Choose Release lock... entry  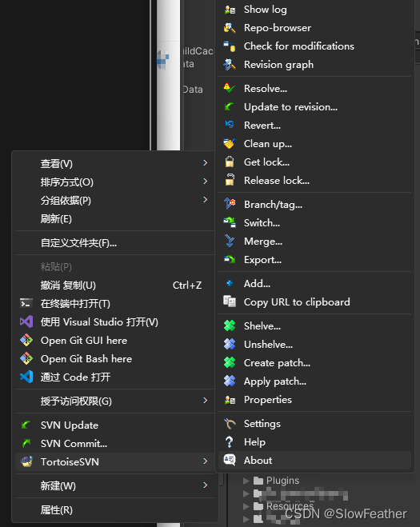[x=314, y=181]
